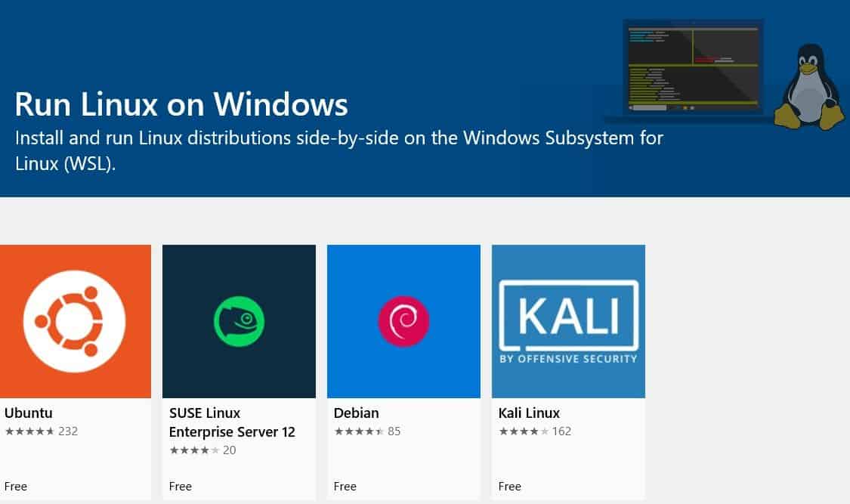Open the Ubuntu logo tile
The width and height of the screenshot is (850, 504).
74,321
